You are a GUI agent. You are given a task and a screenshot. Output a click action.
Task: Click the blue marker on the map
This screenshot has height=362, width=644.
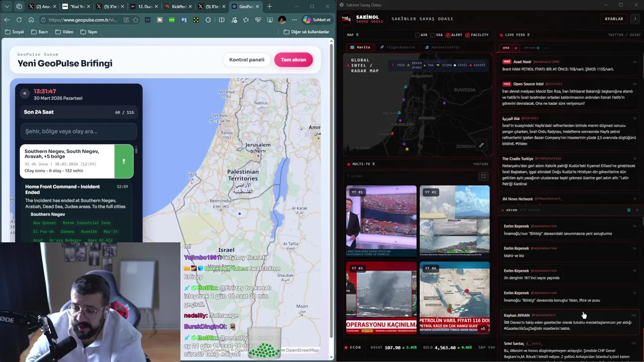239,214
